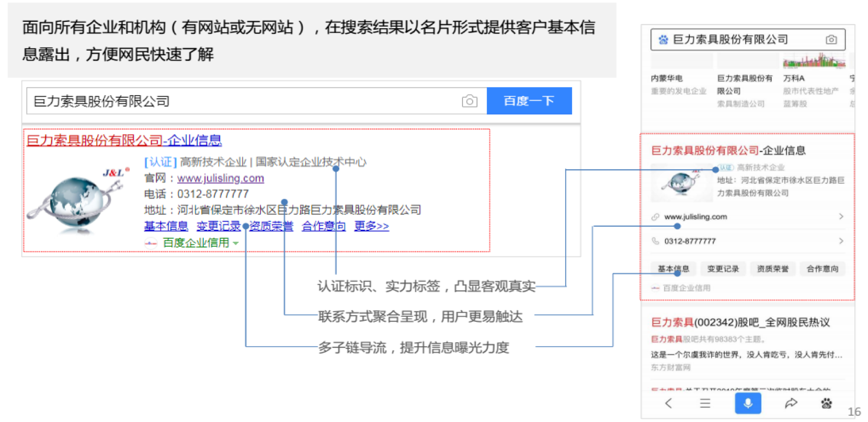Click the link icon beside www.julisling.com
The width and height of the screenshot is (868, 422).
click(655, 217)
